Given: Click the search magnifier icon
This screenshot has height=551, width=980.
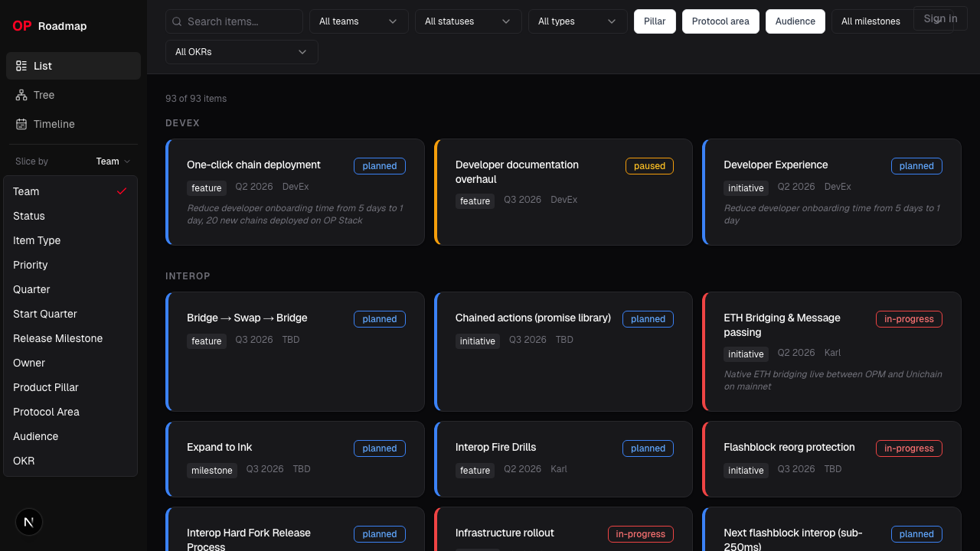Looking at the screenshot, I should [x=177, y=21].
